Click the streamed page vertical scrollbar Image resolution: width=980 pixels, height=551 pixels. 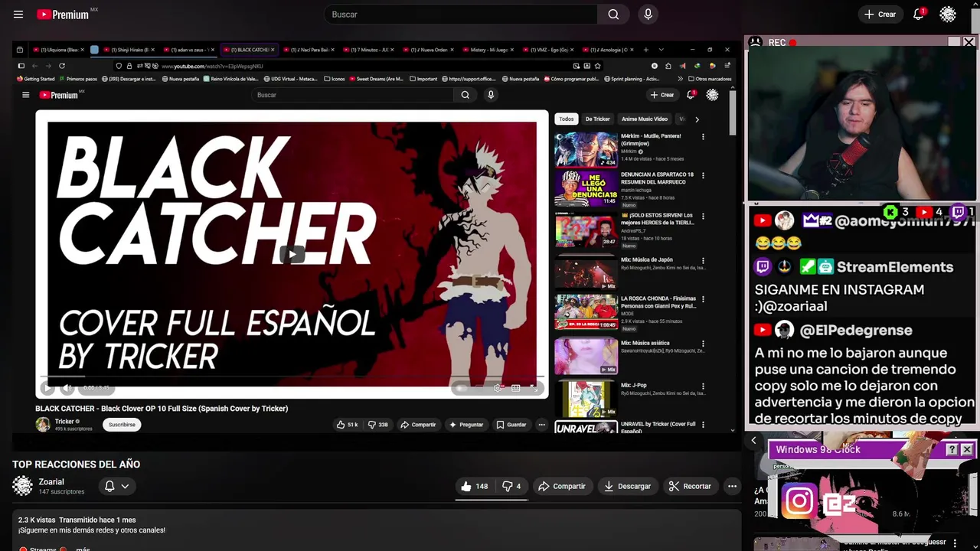click(x=733, y=113)
